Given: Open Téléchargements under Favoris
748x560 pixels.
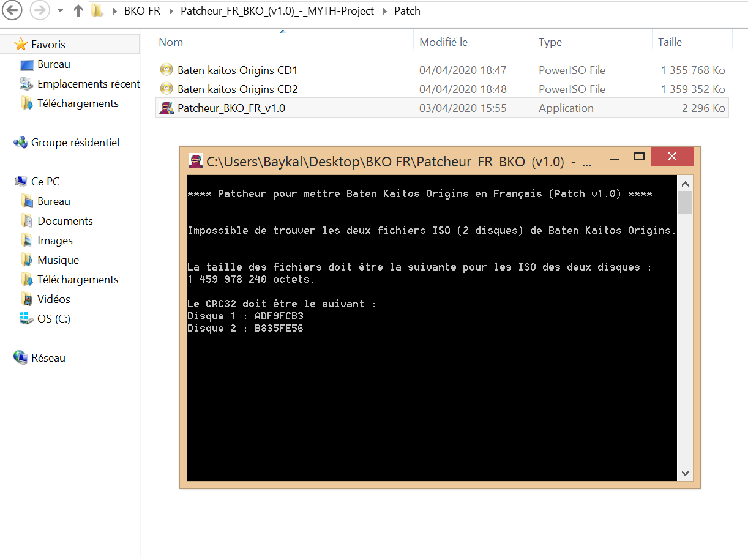Looking at the screenshot, I should click(x=78, y=103).
